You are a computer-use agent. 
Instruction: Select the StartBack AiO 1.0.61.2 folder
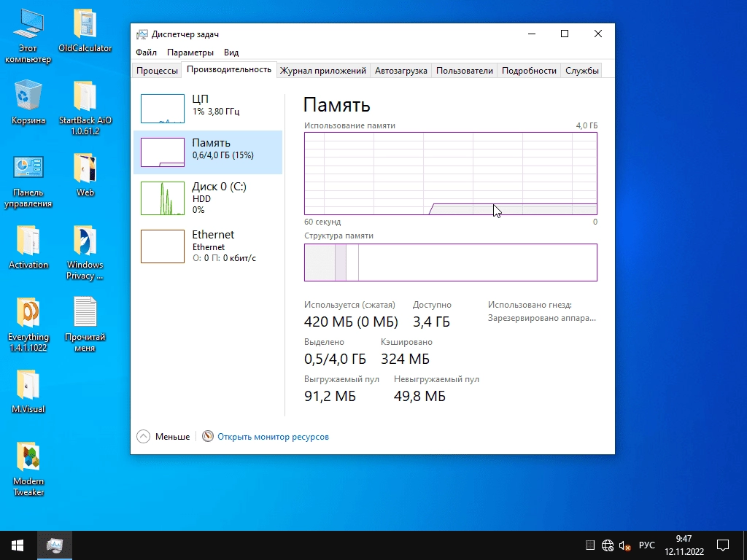pyautogui.click(x=85, y=108)
